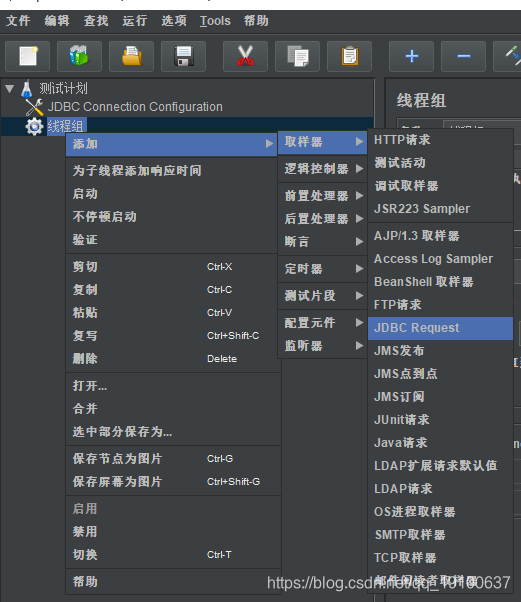The image size is (521, 602).
Task: Expand the 取样器 submenu
Action: 323,142
